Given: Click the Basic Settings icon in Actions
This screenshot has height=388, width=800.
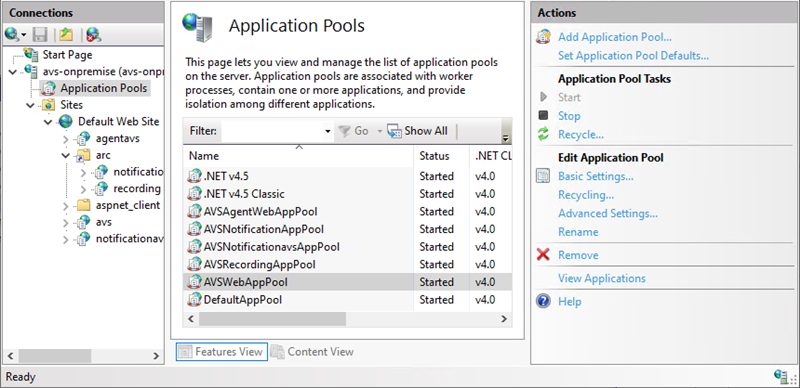Looking at the screenshot, I should pos(543,176).
